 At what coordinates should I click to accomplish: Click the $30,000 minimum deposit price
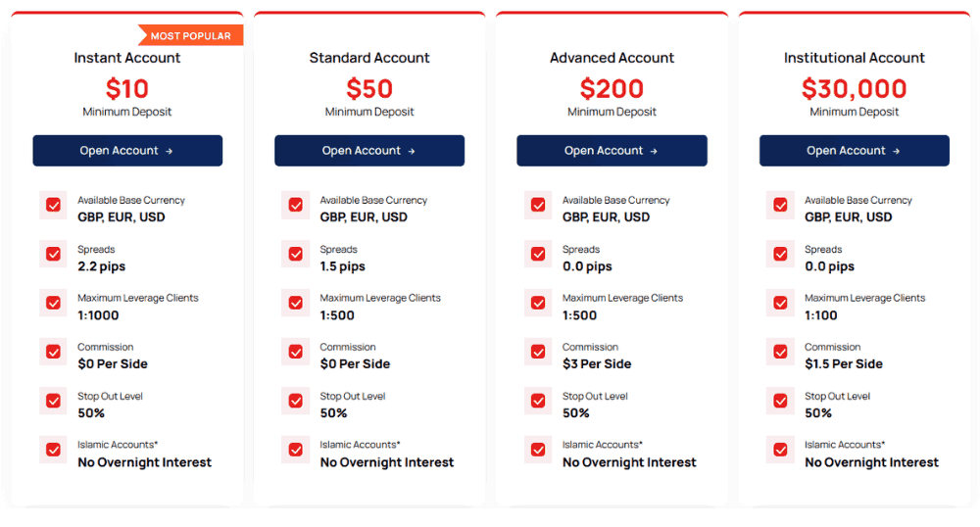coord(854,89)
